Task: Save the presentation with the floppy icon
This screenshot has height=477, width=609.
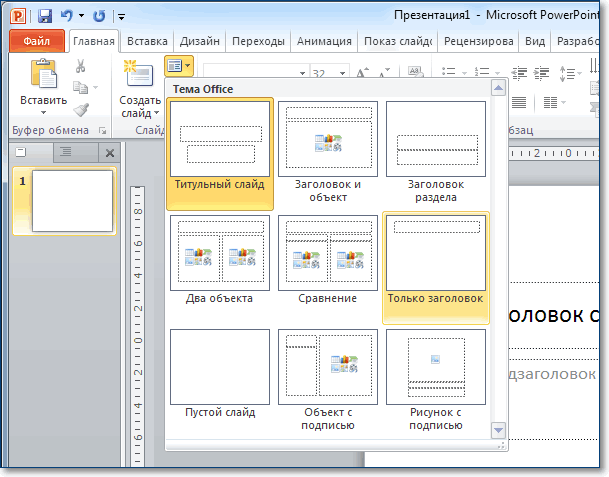Action: coord(45,16)
